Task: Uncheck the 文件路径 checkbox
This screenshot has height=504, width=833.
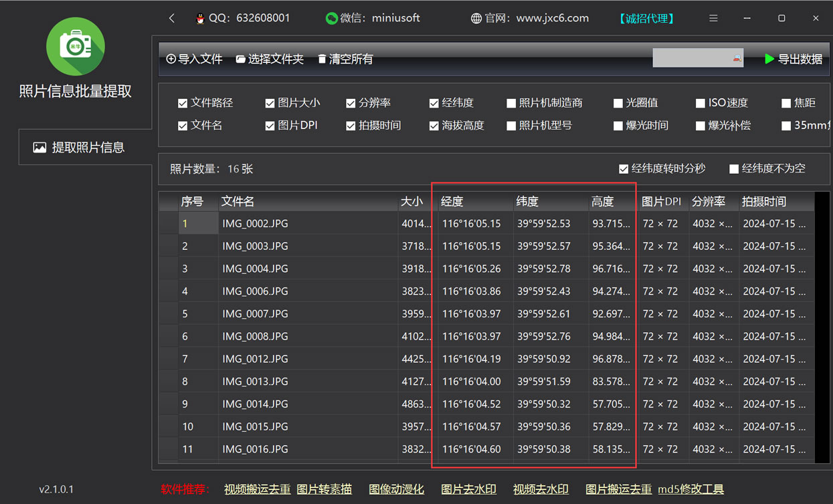Action: click(183, 103)
